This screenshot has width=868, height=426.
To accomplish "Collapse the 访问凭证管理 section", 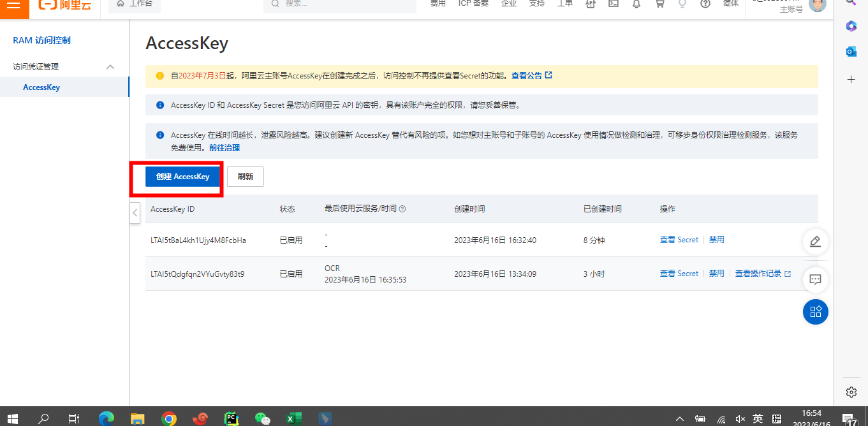I will click(110, 67).
